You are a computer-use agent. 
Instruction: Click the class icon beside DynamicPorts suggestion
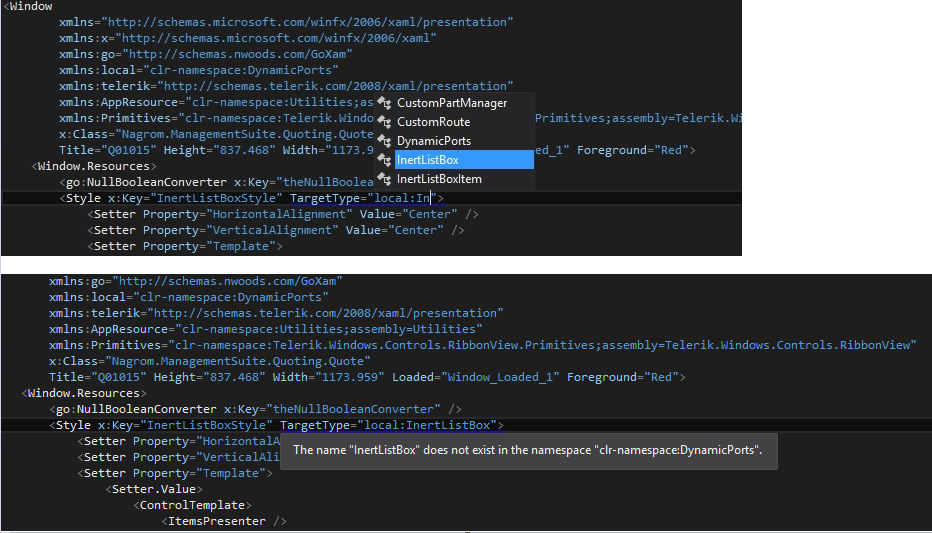click(385, 141)
